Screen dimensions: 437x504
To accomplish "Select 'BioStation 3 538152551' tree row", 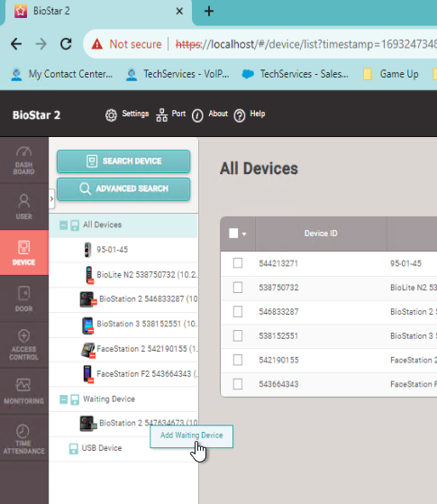I will (x=123, y=325).
